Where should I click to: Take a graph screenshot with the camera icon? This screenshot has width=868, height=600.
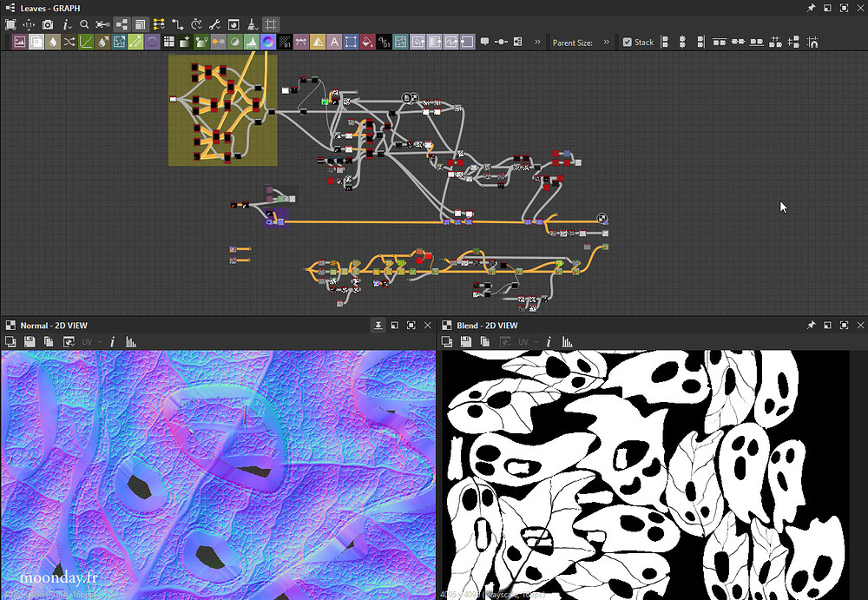coord(48,24)
